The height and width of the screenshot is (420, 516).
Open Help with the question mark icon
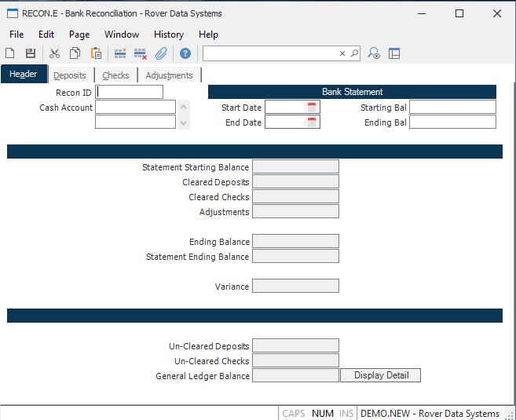coord(185,53)
